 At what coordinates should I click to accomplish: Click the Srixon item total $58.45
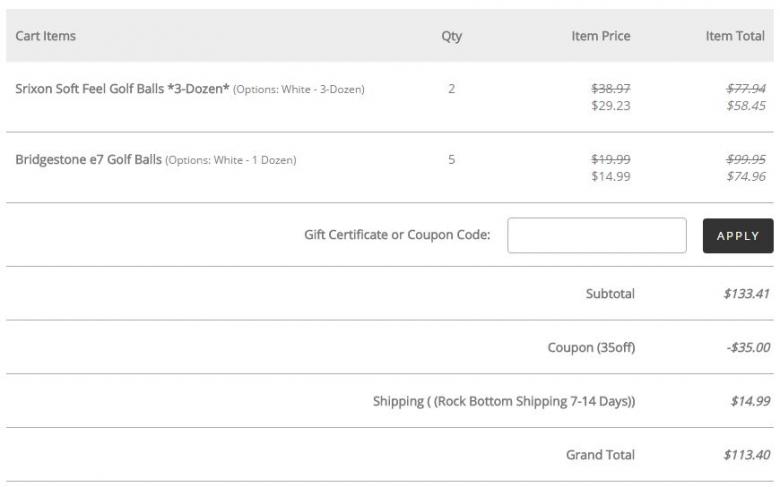pyautogui.click(x=746, y=105)
